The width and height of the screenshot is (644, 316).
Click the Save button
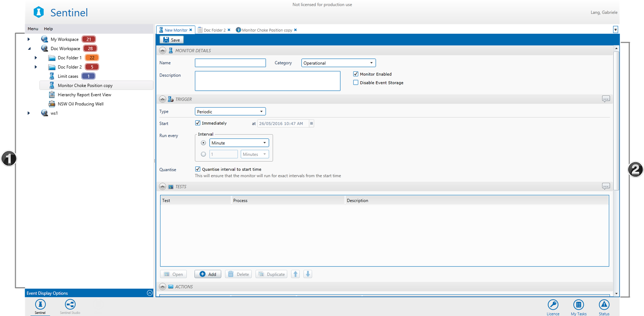pos(172,40)
